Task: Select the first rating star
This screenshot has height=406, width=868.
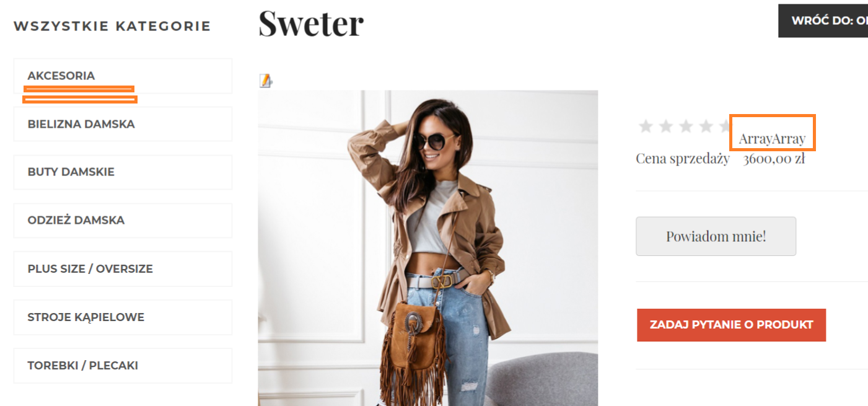Action: click(646, 126)
